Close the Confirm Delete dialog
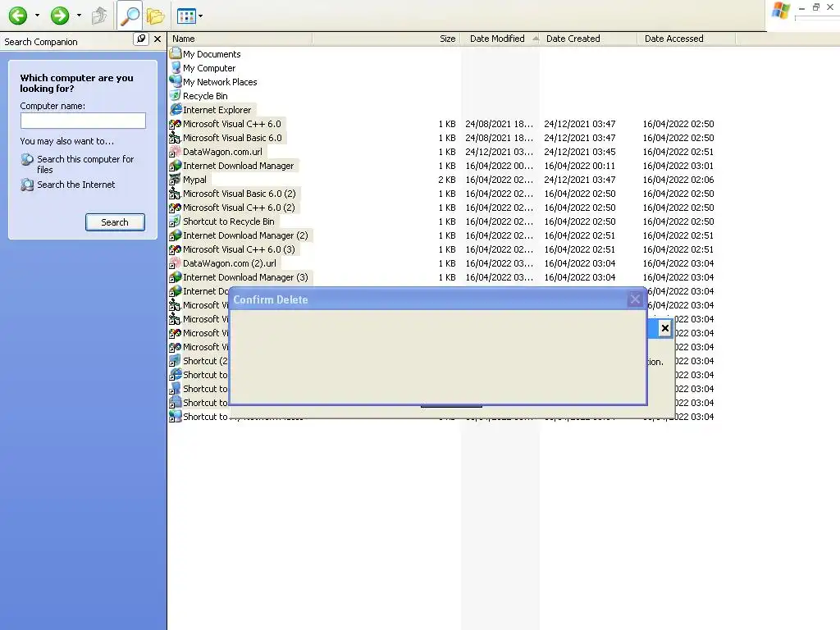Image resolution: width=840 pixels, height=630 pixels. click(x=636, y=299)
